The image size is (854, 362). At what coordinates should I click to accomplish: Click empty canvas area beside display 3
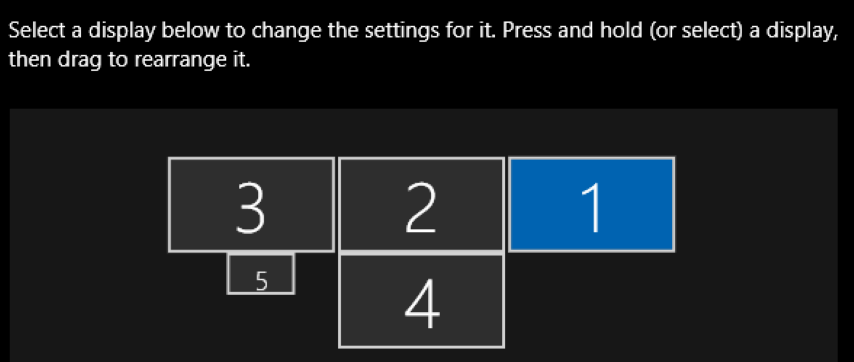point(87,205)
